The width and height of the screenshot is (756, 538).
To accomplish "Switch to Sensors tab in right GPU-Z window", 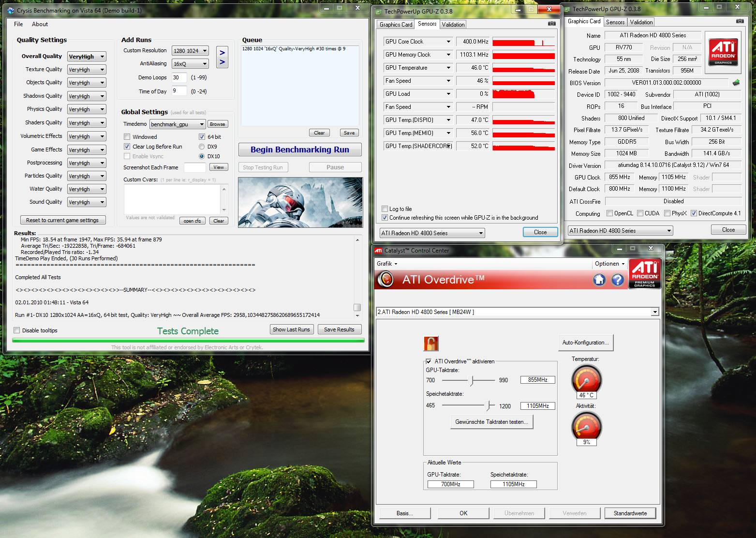I will 615,22.
